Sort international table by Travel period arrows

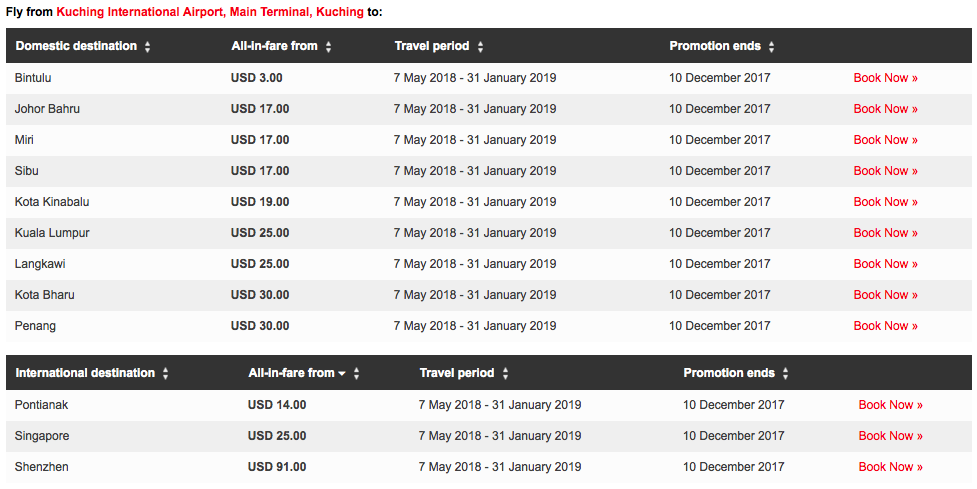[505, 374]
